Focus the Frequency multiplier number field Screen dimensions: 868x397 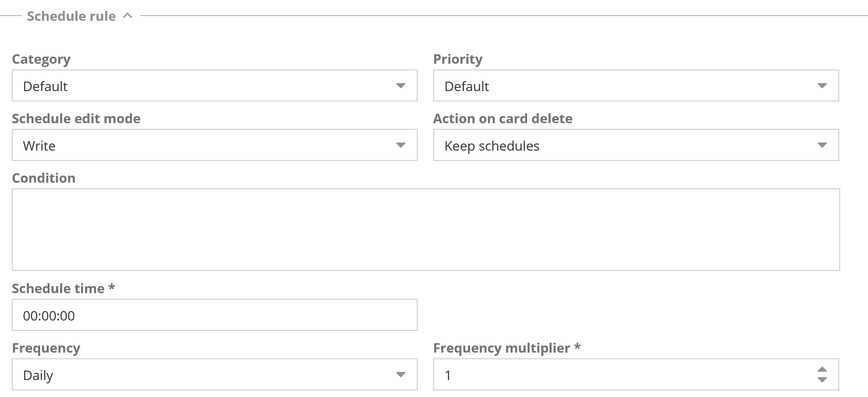(622, 375)
